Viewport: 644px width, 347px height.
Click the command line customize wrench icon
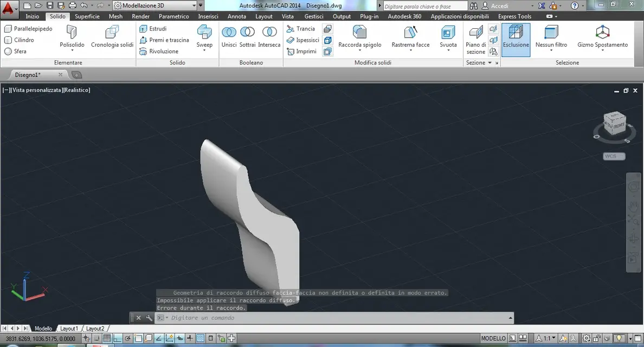coord(149,318)
